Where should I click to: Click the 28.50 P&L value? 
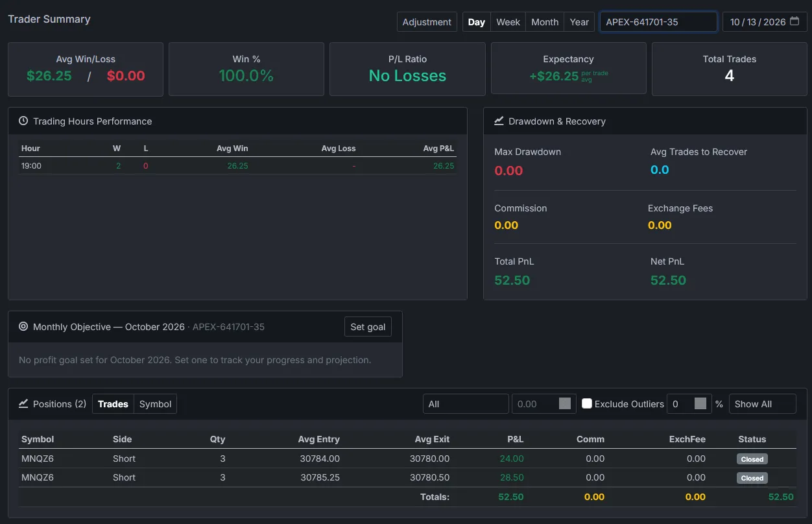pyautogui.click(x=512, y=477)
